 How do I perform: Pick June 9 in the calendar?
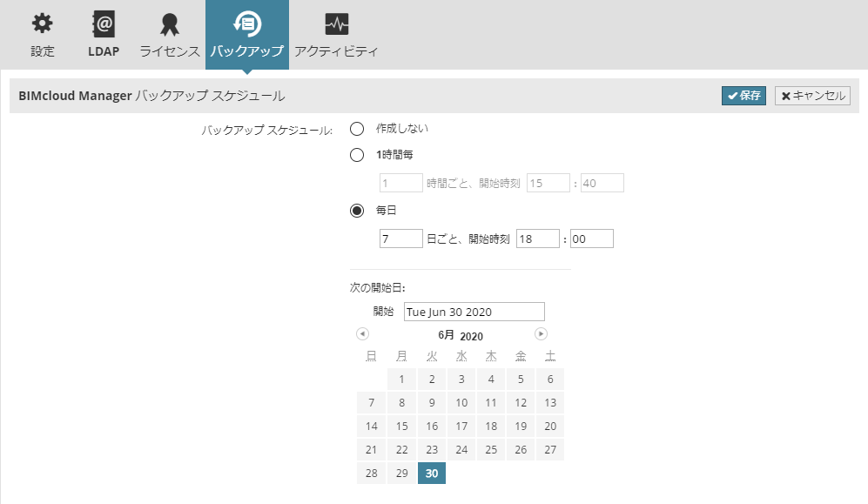pos(432,403)
